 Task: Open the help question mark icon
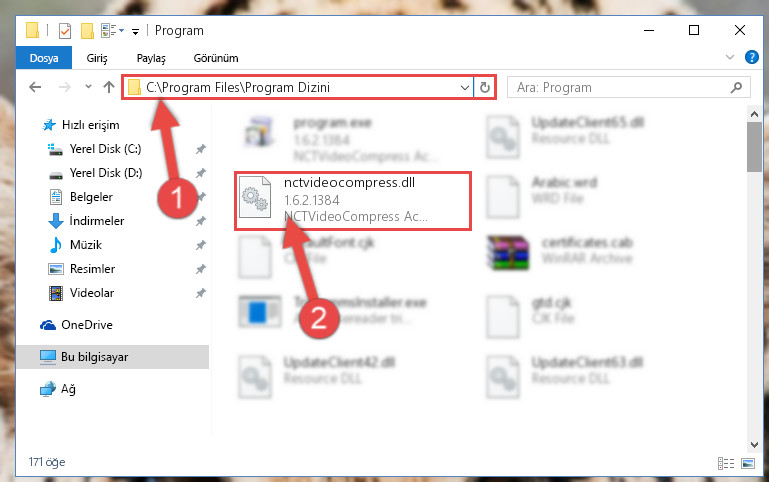point(751,57)
